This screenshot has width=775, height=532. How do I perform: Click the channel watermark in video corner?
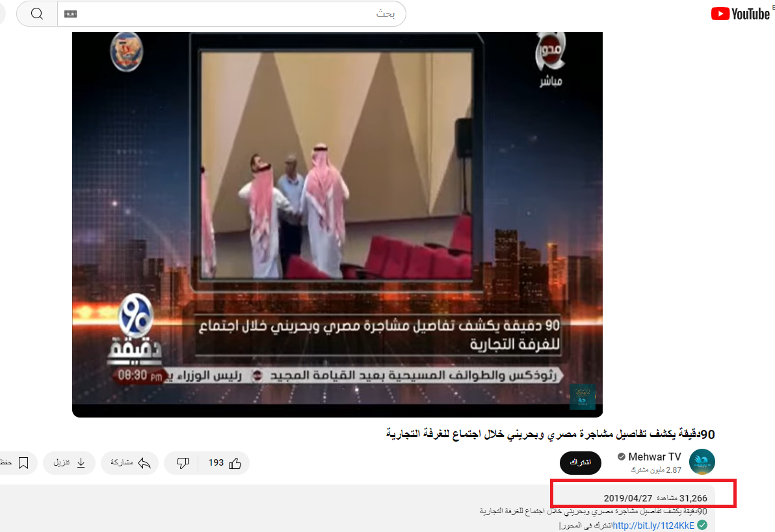pos(583,397)
